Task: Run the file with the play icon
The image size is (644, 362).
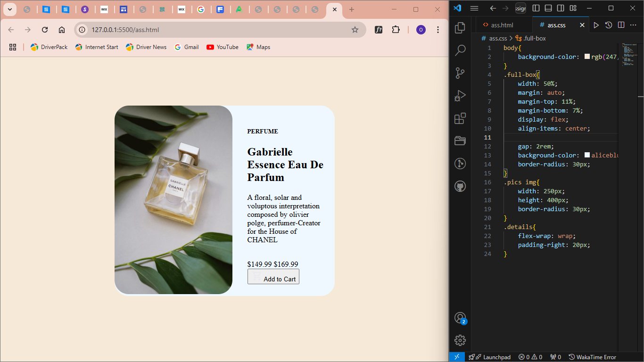Action: click(x=596, y=25)
